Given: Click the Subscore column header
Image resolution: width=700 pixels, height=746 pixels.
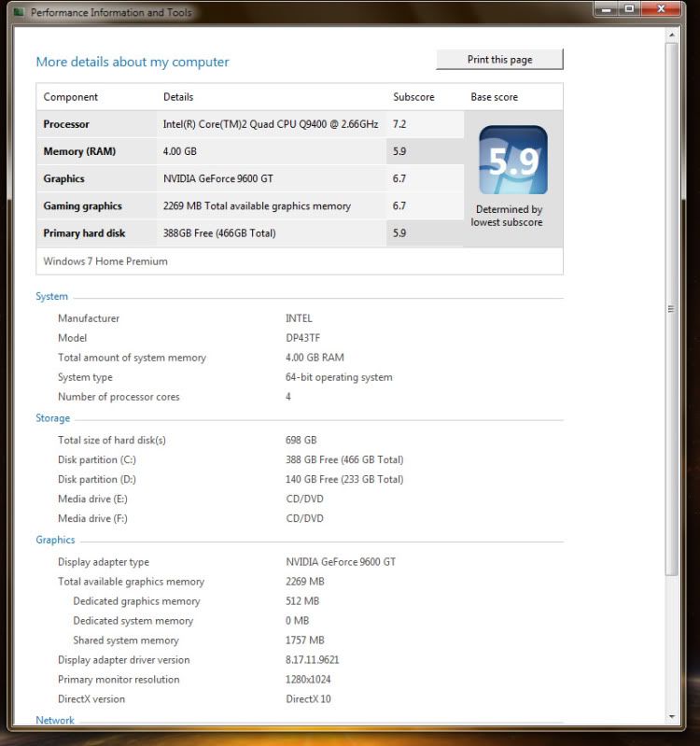Looking at the screenshot, I should point(413,97).
